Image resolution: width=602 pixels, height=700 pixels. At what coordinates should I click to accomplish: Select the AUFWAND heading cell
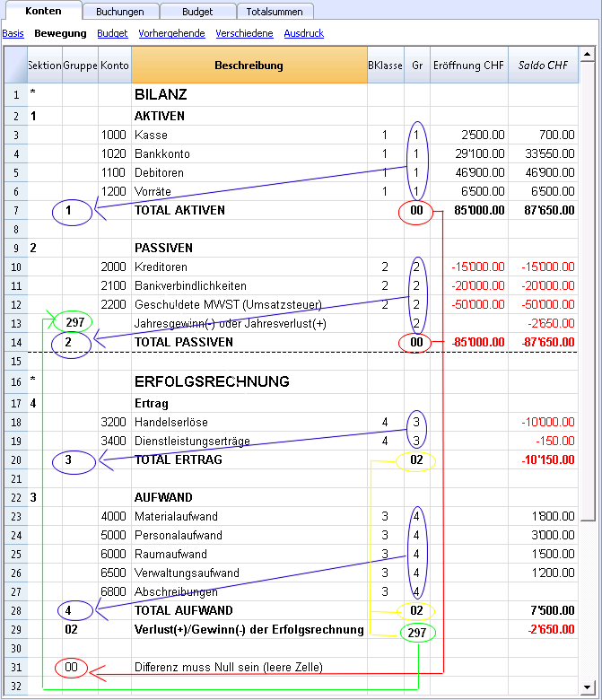click(249, 497)
